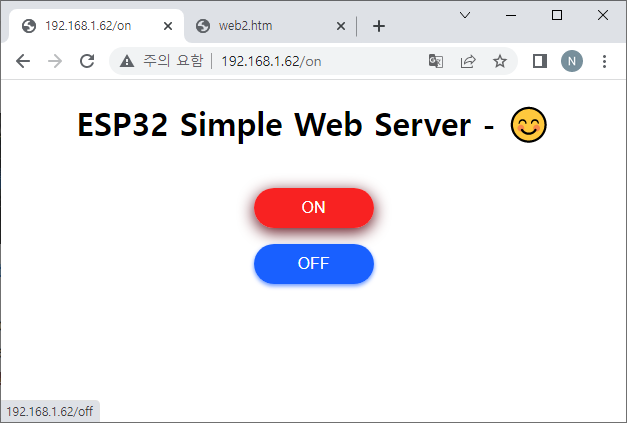Screen dimensions: 627x423
Task: Close the 192.168.1.62/on tab
Action: point(168,26)
